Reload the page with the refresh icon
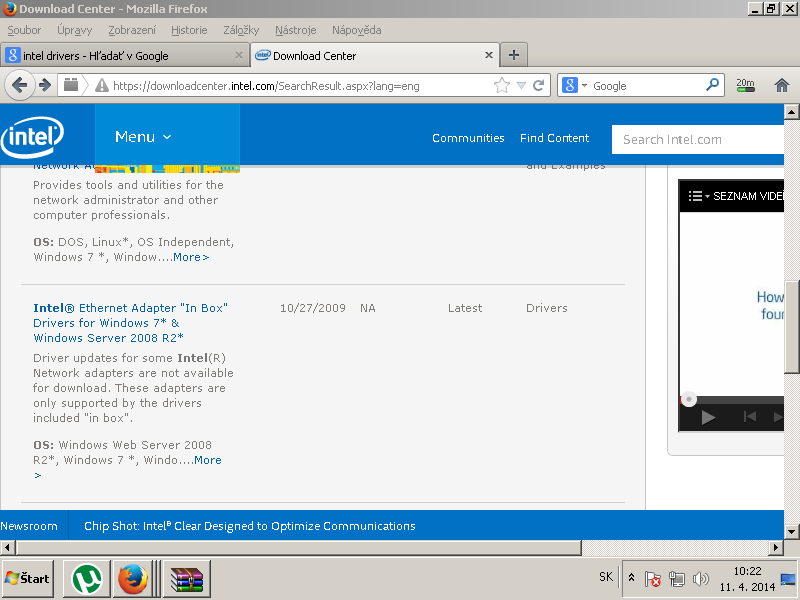800x600 pixels. click(538, 85)
